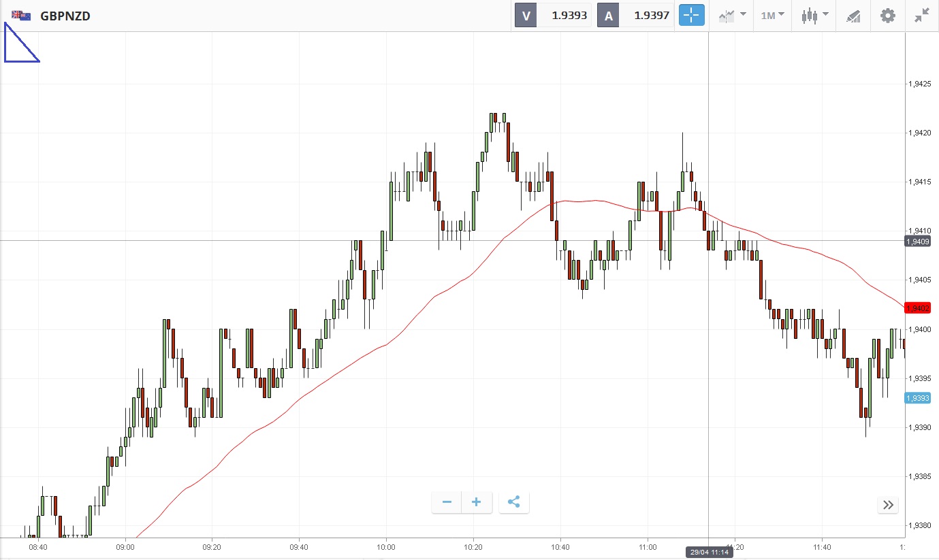The height and width of the screenshot is (560, 939).
Task: Click the 10:00 time axis label
Action: (x=386, y=546)
